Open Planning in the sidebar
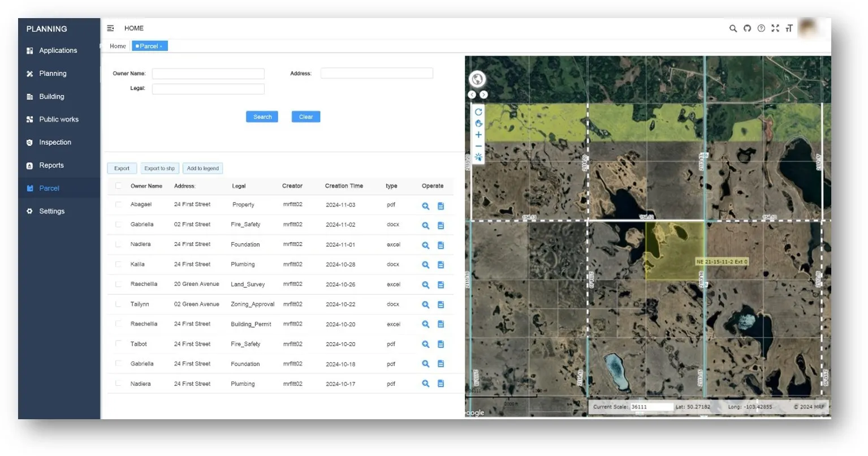This screenshot has height=456, width=868. pos(59,74)
